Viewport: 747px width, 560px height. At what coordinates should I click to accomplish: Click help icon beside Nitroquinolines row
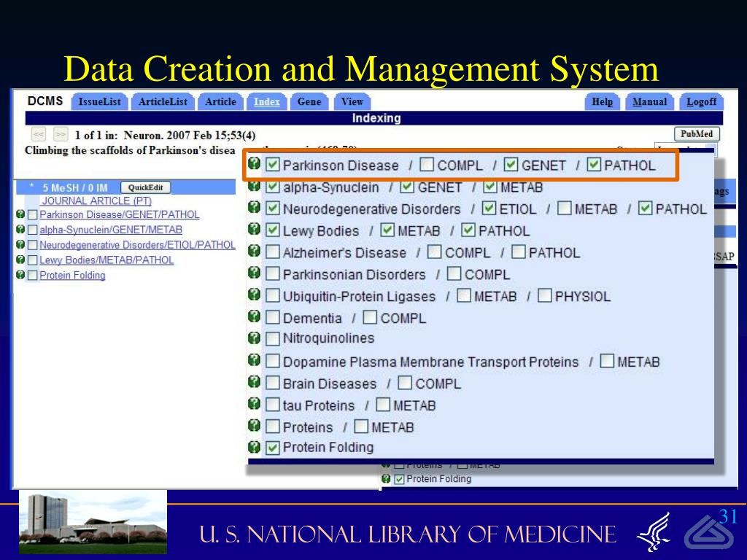coord(255,338)
